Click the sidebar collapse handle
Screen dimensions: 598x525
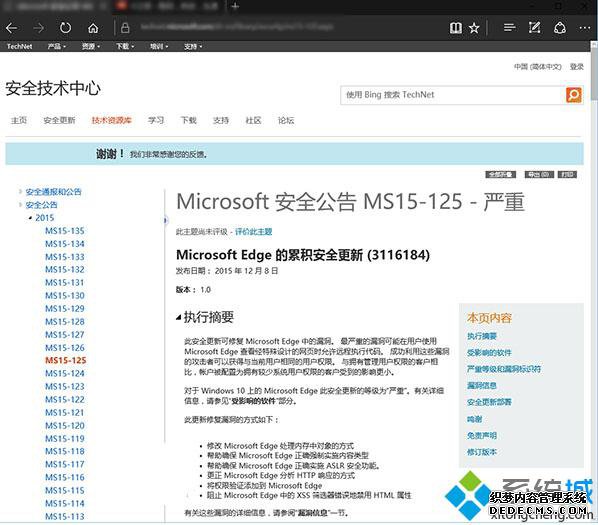click(x=166, y=220)
